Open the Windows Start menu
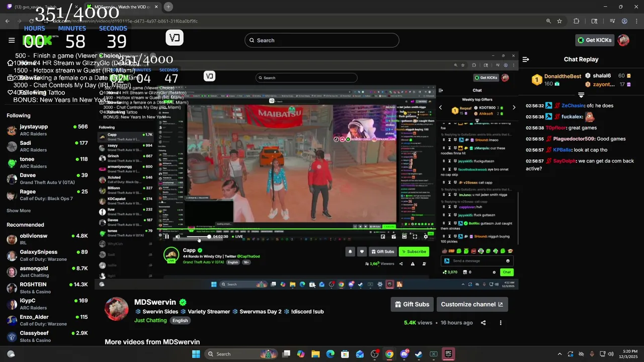 click(196, 354)
